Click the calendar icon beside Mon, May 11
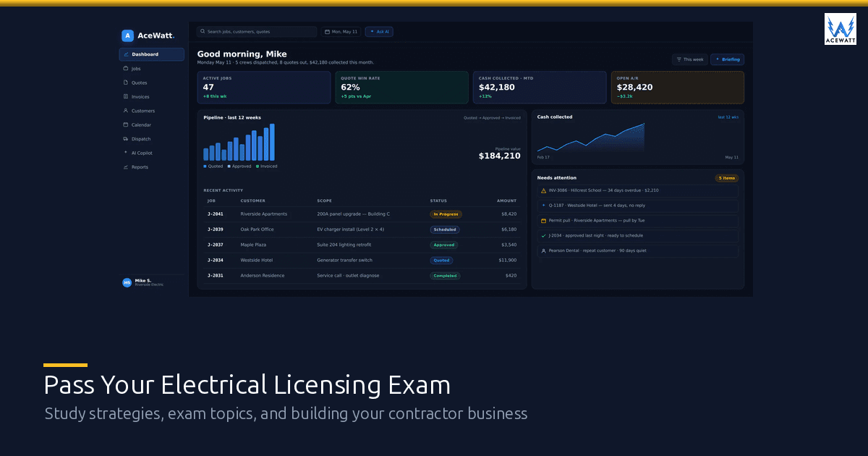 click(328, 32)
